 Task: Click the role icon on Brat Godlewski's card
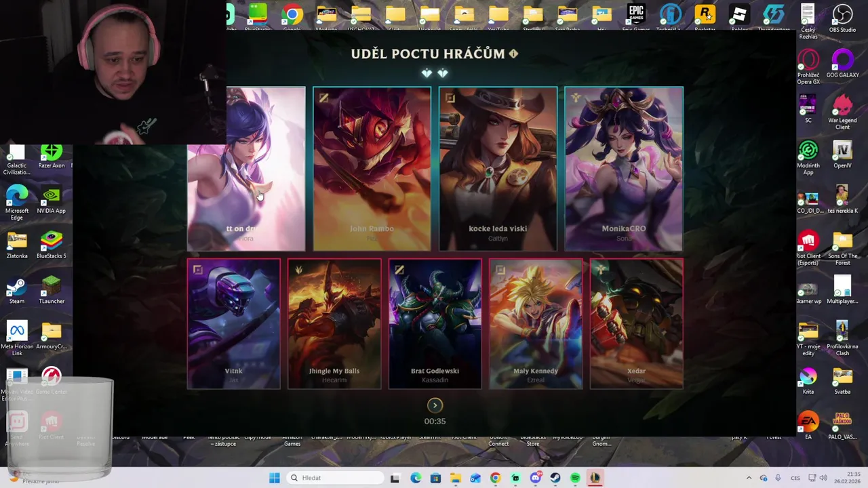(x=399, y=270)
